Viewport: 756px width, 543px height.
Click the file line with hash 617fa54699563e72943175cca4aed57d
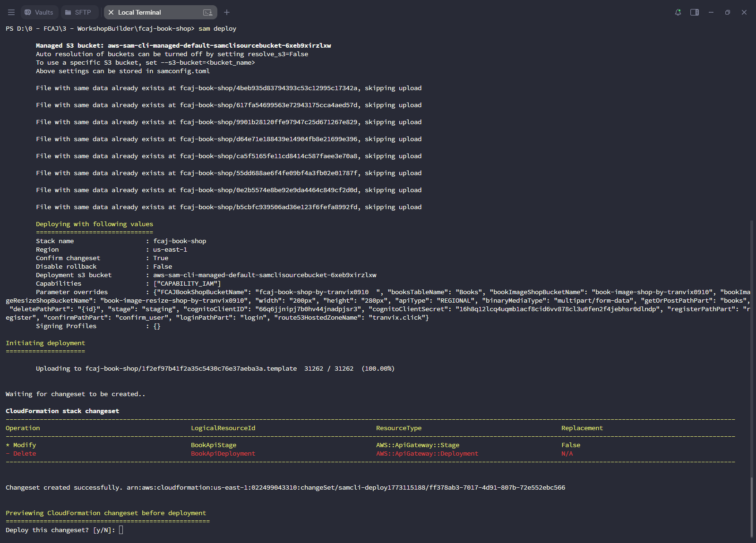(229, 105)
